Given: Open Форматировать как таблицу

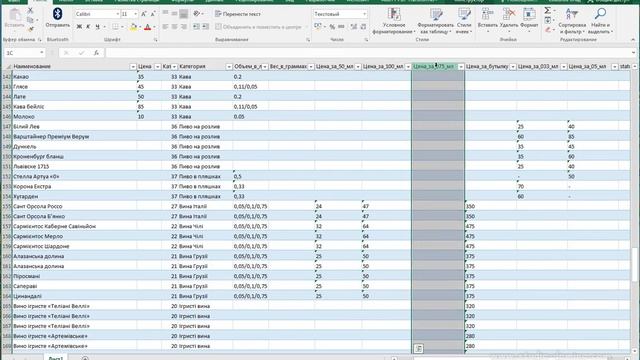Looking at the screenshot, I should point(436,20).
